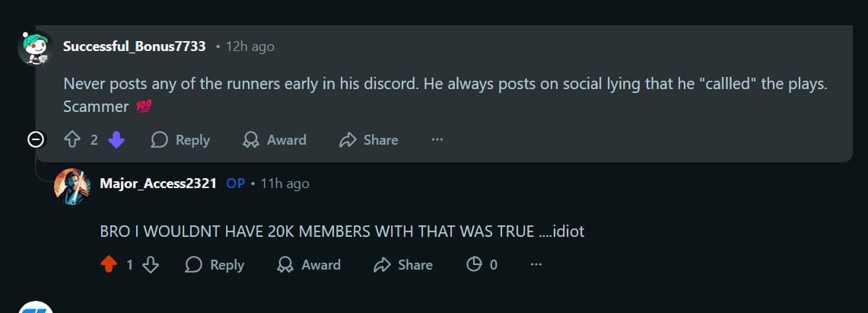This screenshot has width=868, height=313.
Task: Reply to Major_Access2321's comment
Action: point(215,265)
